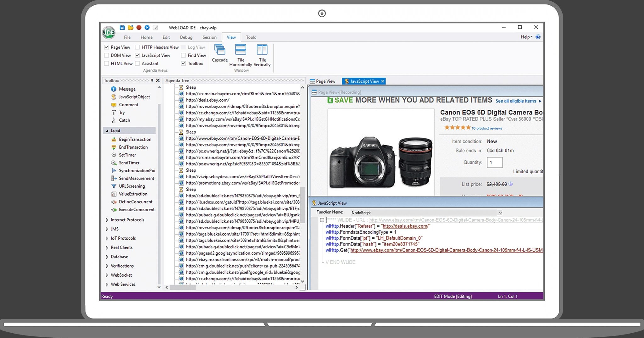Enable the HTML View checkbox
The image size is (644, 338).
(107, 64)
